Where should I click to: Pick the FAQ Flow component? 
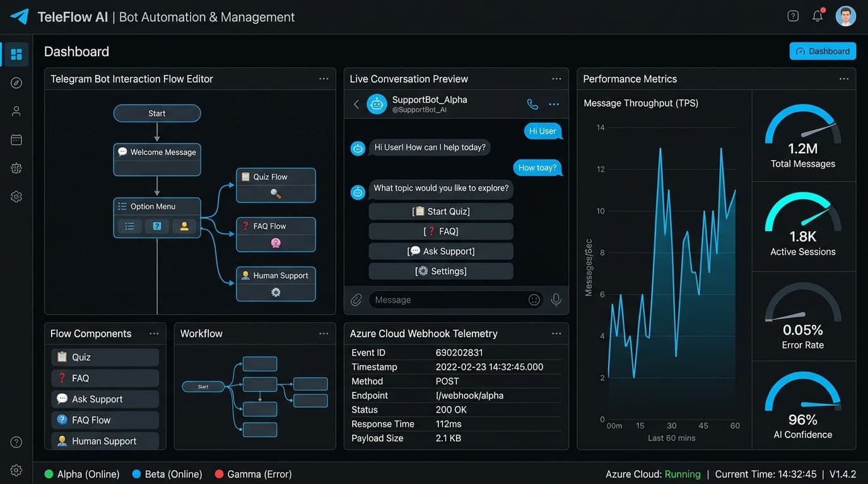click(105, 420)
